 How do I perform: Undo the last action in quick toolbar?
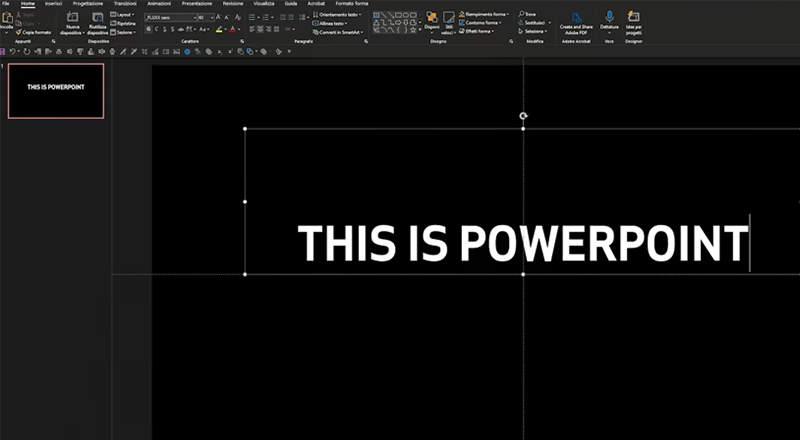(12, 51)
